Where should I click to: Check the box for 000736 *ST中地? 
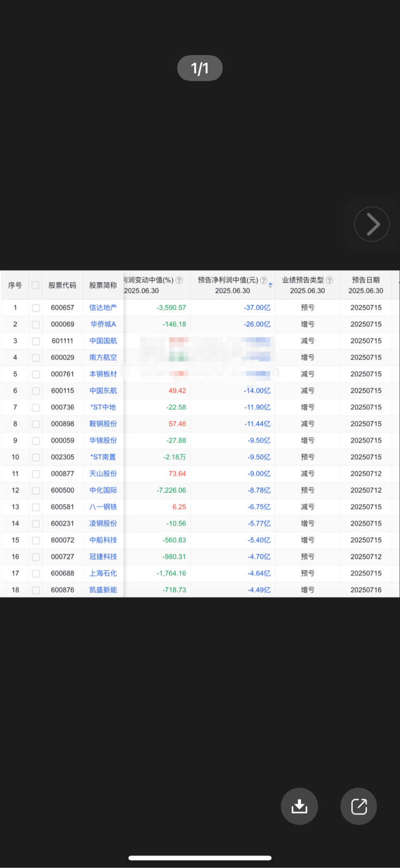click(x=35, y=408)
